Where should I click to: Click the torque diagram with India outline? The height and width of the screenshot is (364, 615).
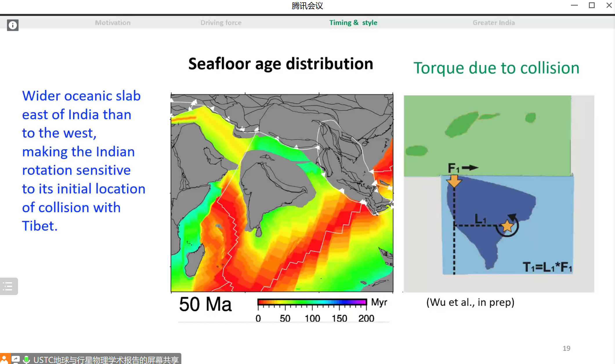[499, 194]
